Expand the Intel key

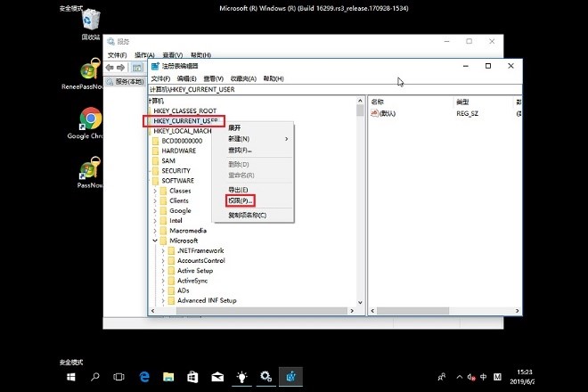click(x=155, y=221)
